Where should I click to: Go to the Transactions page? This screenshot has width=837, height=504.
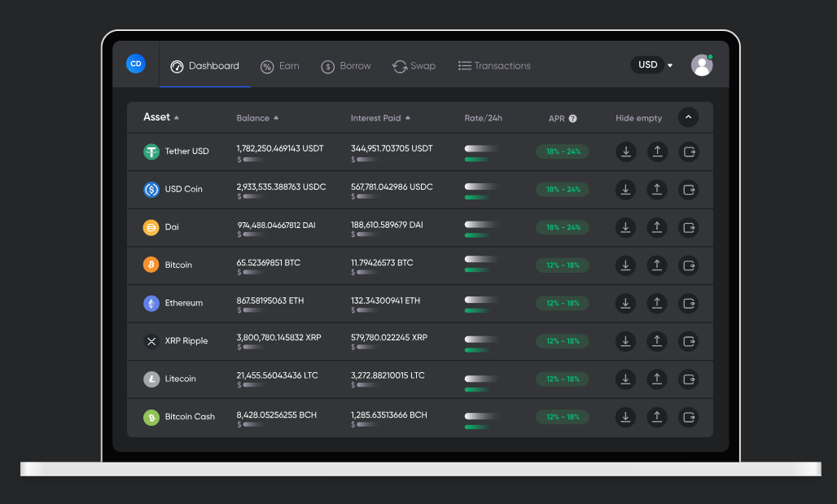coord(494,66)
